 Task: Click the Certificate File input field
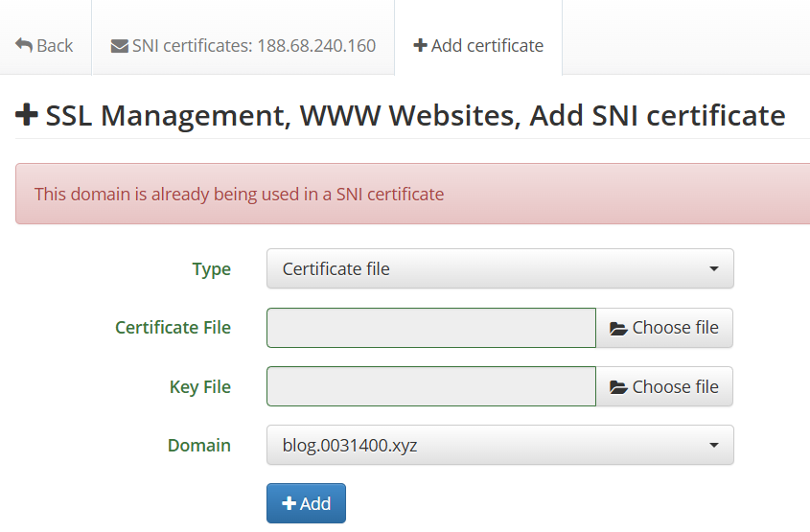click(431, 328)
